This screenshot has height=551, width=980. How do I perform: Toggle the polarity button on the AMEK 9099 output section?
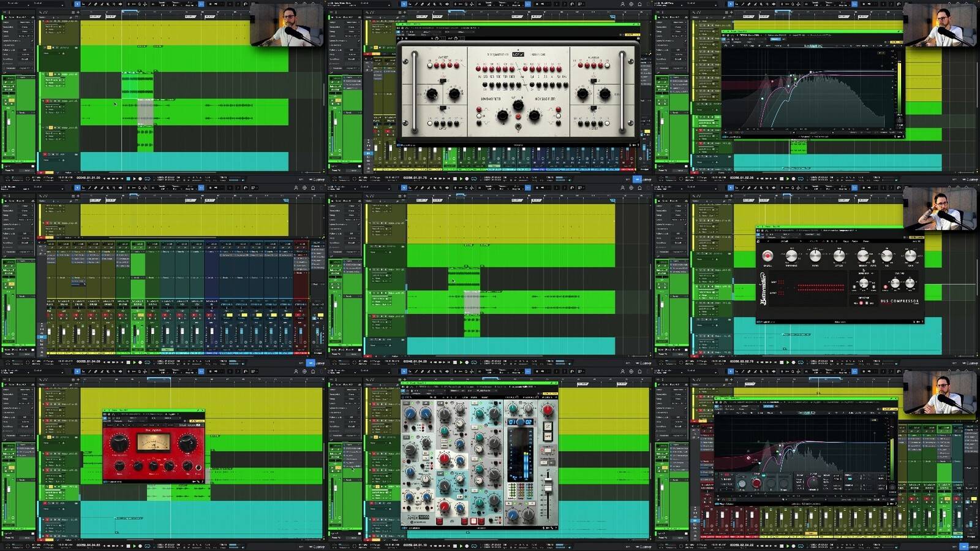coord(548,427)
